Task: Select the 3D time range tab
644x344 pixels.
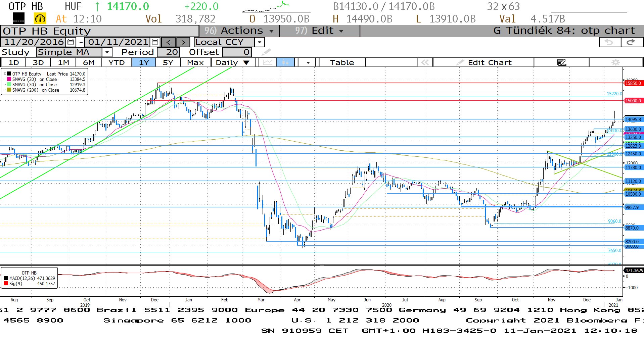Action: tap(38, 62)
